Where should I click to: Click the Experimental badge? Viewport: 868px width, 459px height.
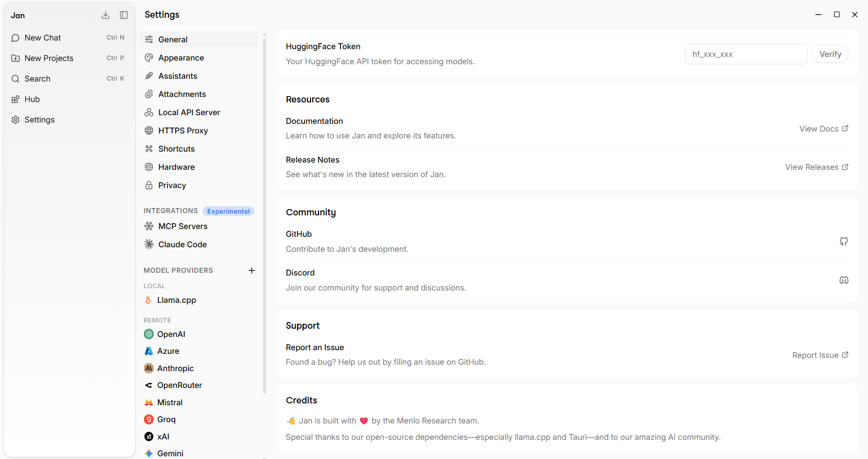click(x=228, y=211)
